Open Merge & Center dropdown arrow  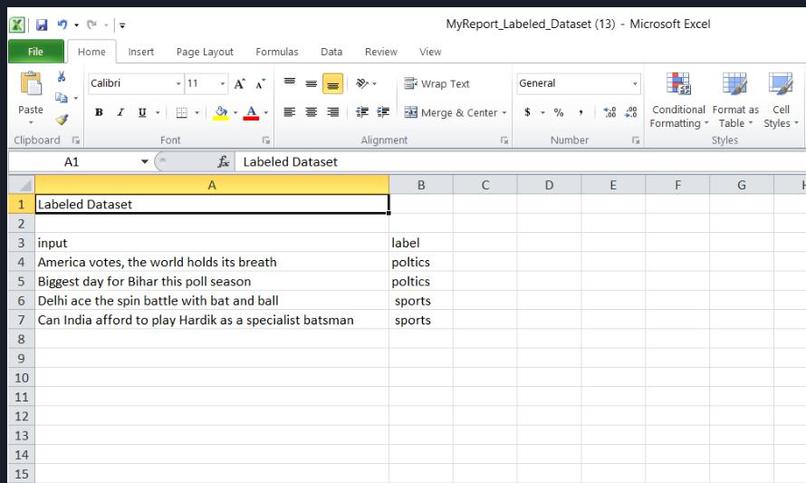point(504,113)
